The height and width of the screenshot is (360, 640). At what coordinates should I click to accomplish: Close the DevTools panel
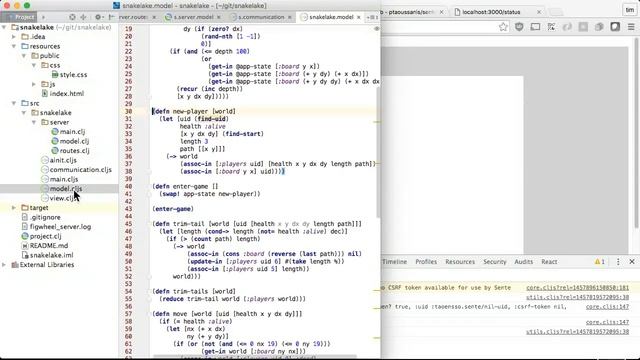[632, 262]
